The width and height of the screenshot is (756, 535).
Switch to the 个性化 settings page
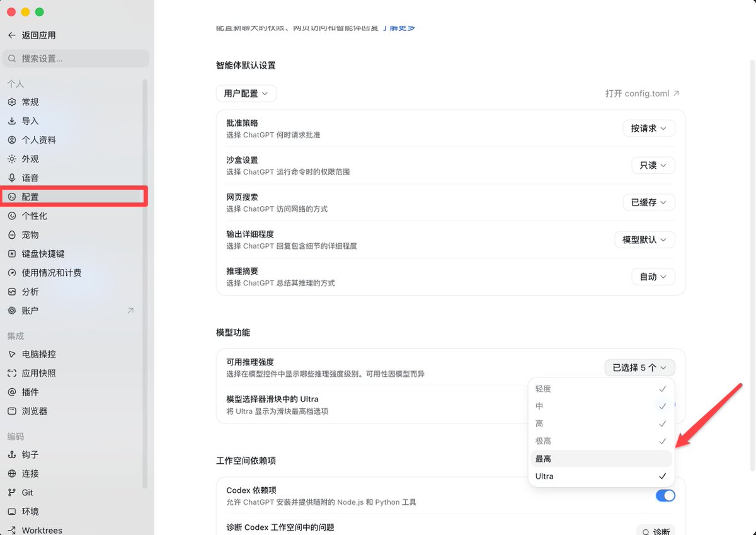[x=72, y=216]
